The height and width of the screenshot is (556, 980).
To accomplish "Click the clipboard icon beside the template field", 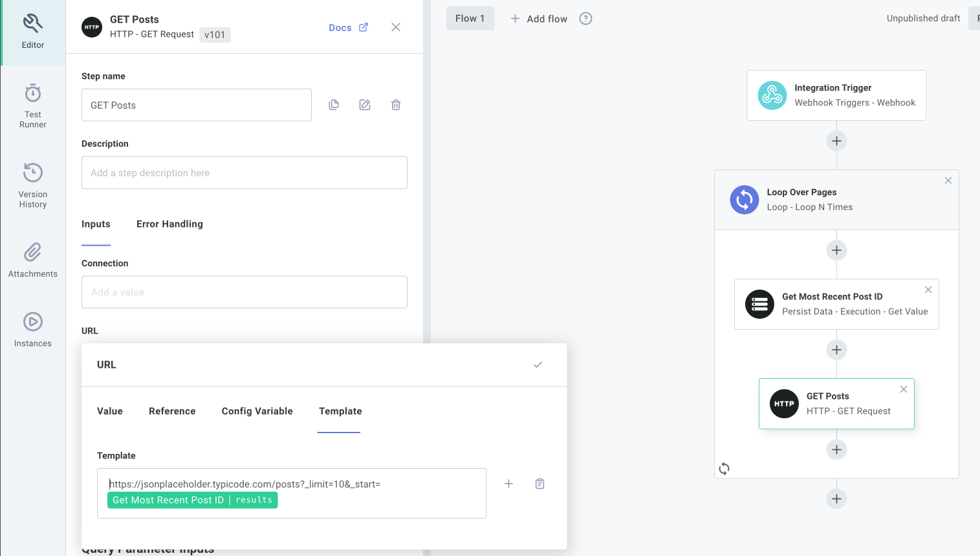I will pyautogui.click(x=539, y=484).
